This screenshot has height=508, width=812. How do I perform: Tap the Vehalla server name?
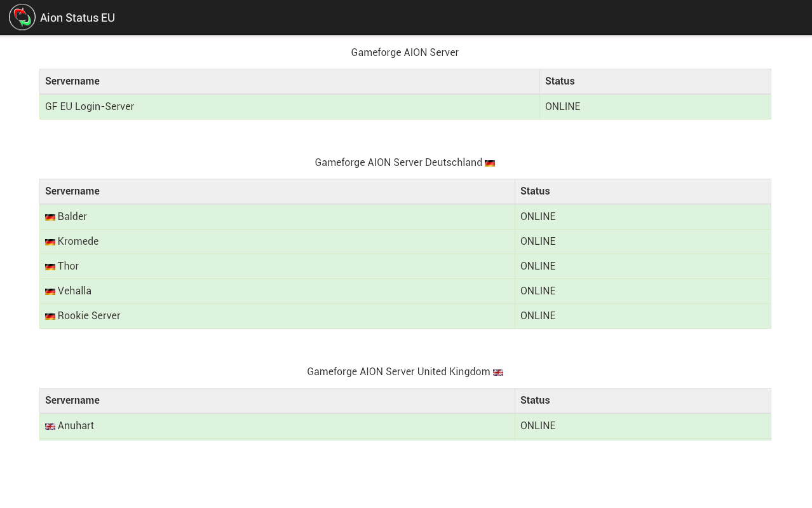[74, 291]
